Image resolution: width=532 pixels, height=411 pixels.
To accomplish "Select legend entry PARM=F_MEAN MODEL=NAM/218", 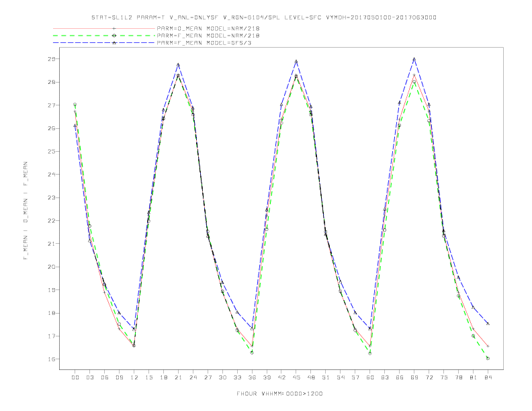I will click(x=208, y=36).
